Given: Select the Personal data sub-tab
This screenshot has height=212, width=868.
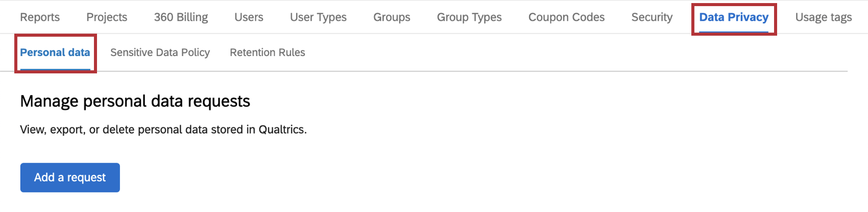Looking at the screenshot, I should [x=55, y=52].
